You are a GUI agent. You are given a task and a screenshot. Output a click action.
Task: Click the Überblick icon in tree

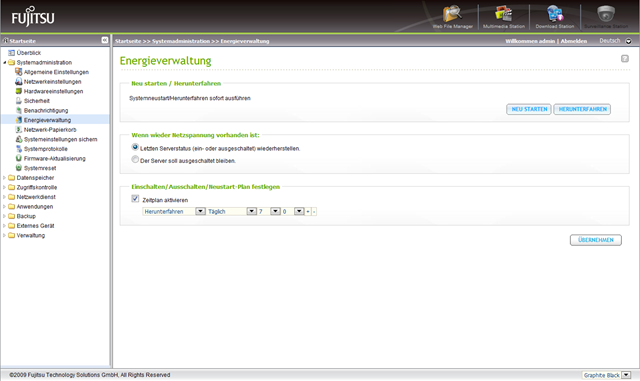point(11,53)
